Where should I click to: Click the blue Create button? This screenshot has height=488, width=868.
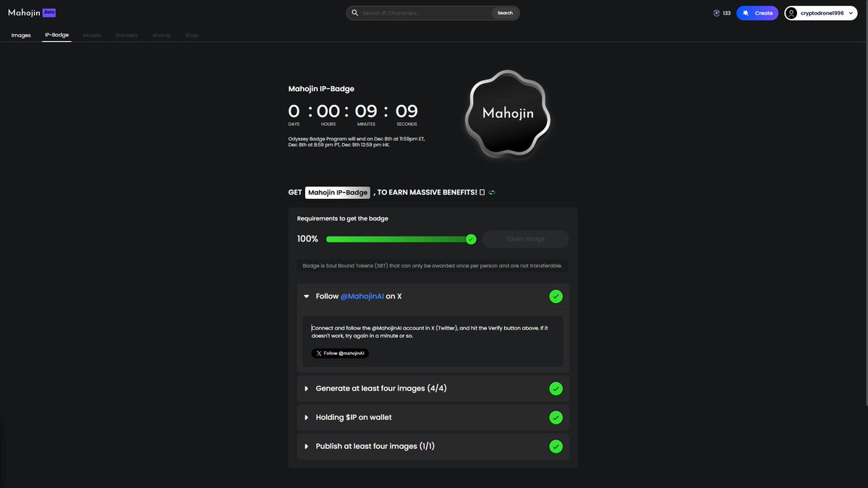757,13
